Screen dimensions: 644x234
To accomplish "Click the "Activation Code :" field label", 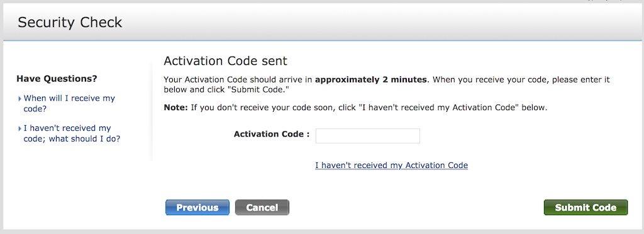I will point(272,134).
